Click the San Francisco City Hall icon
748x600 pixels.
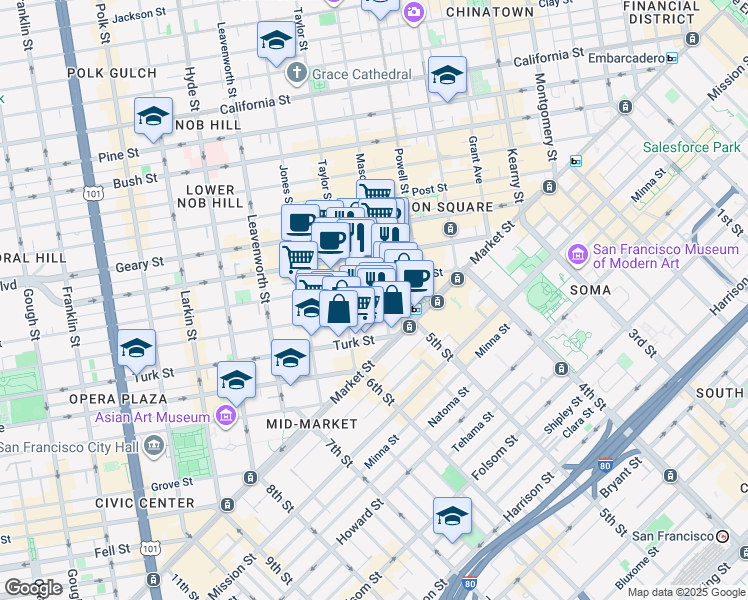coord(154,445)
